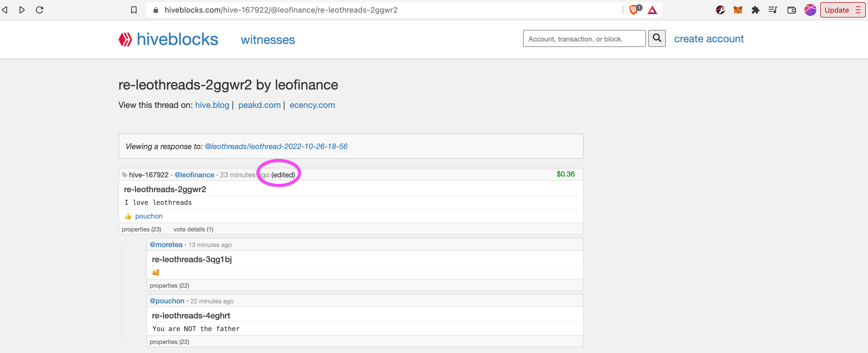This screenshot has height=353, width=868.
Task: Click the re-leothreads-2ggwr2 post title
Action: 165,189
